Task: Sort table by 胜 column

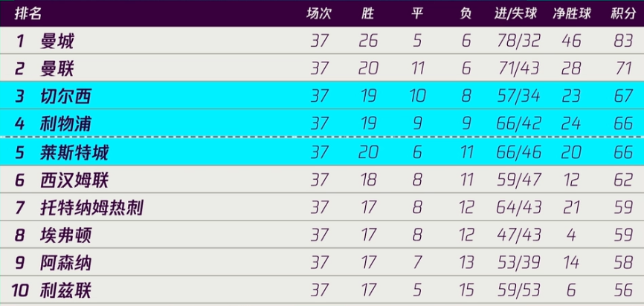Action: 368,13
